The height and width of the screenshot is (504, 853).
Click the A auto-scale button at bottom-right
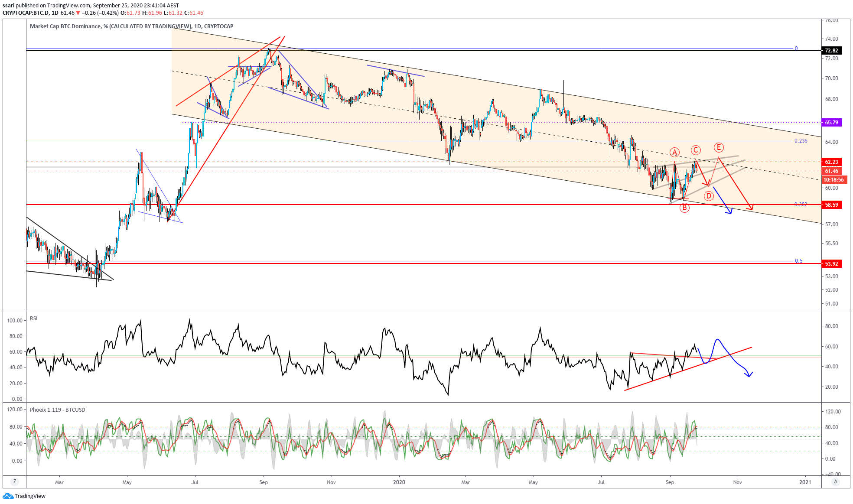(x=836, y=481)
